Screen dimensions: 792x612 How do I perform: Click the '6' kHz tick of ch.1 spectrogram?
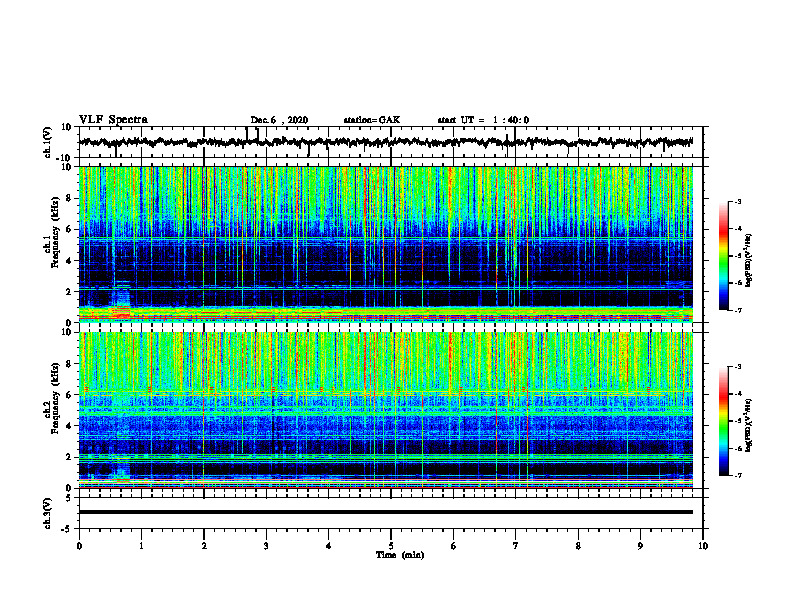(x=69, y=229)
